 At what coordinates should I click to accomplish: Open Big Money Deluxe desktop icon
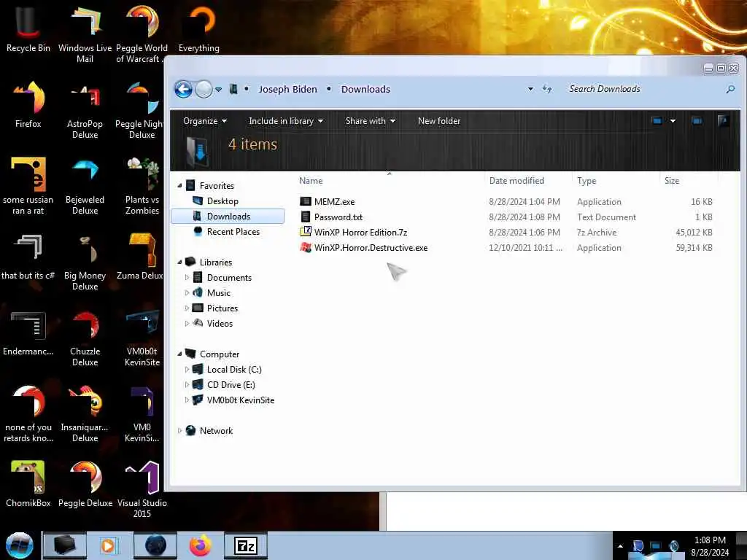click(85, 260)
